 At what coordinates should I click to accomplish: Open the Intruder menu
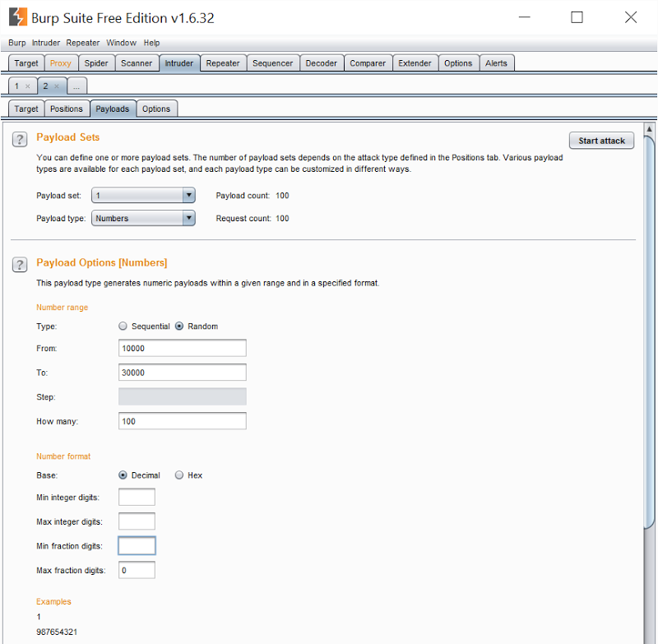[45, 42]
